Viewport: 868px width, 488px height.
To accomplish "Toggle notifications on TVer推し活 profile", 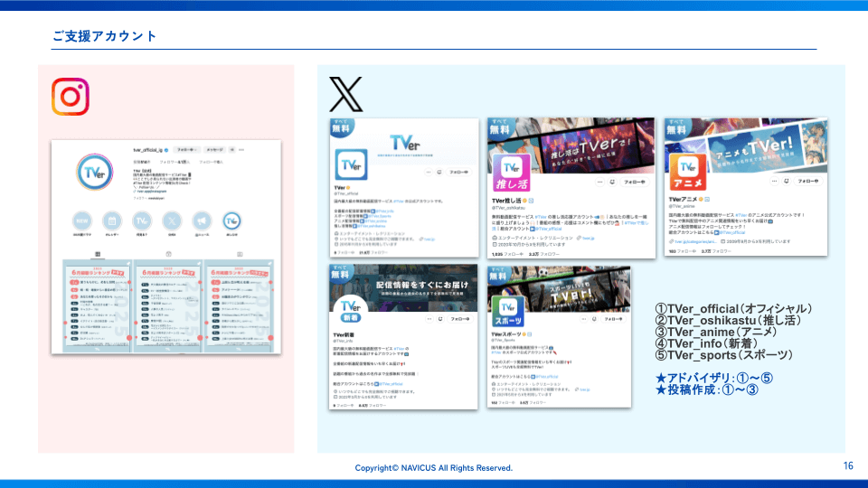I will pos(612,182).
